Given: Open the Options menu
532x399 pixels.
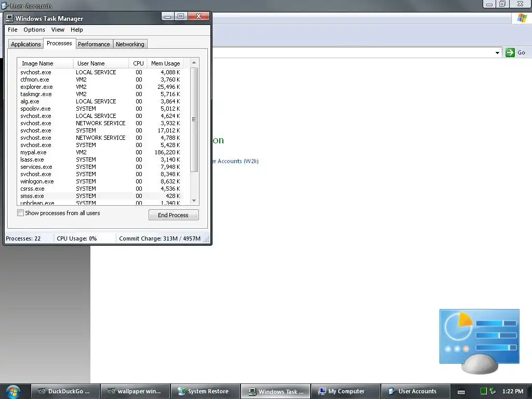Looking at the screenshot, I should [x=34, y=30].
